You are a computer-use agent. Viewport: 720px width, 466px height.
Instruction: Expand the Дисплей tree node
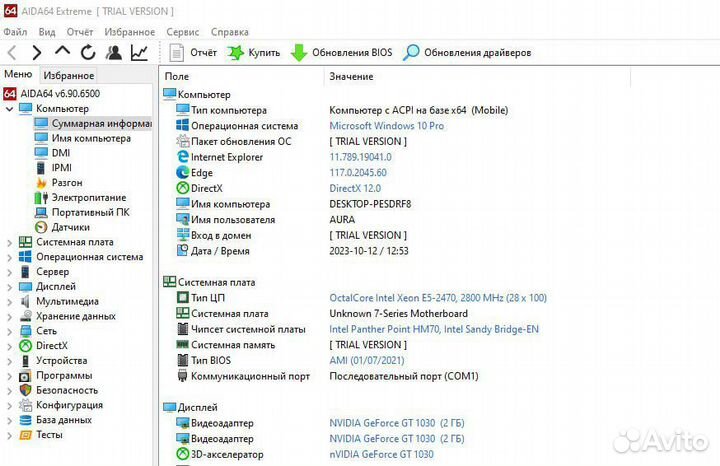point(9,287)
